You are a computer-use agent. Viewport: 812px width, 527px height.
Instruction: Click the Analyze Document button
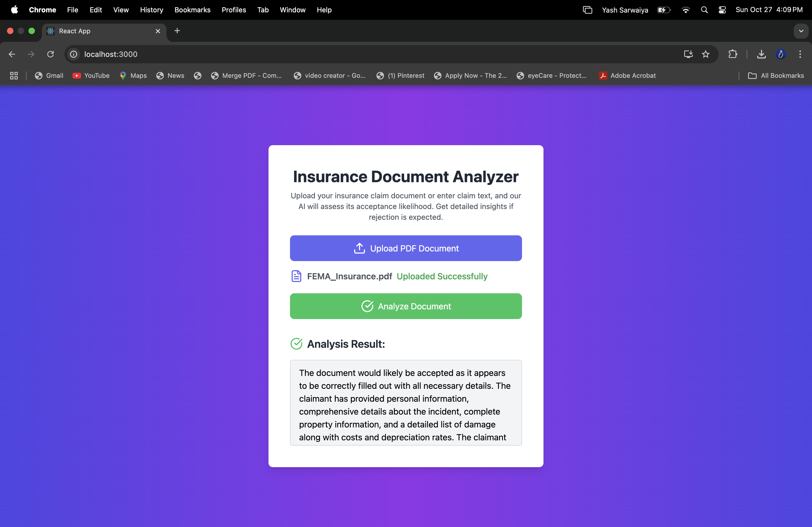(406, 306)
